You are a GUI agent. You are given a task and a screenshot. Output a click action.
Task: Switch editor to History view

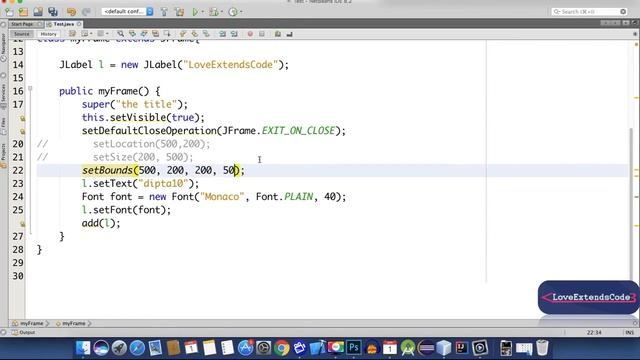point(48,34)
